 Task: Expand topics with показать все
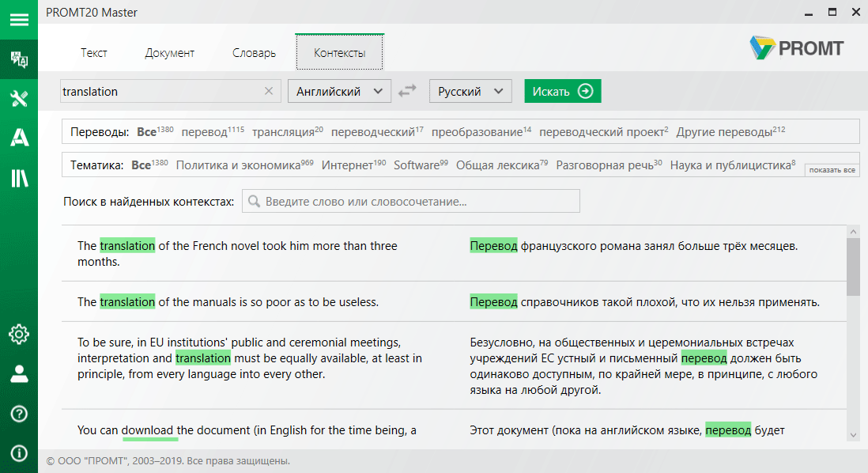[832, 170]
